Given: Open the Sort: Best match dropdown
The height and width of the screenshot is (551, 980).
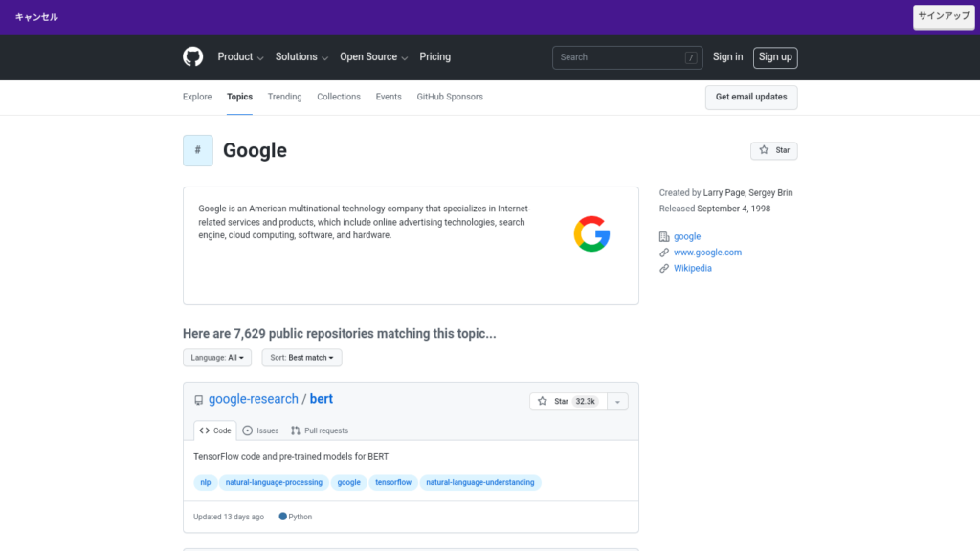Looking at the screenshot, I should click(301, 358).
